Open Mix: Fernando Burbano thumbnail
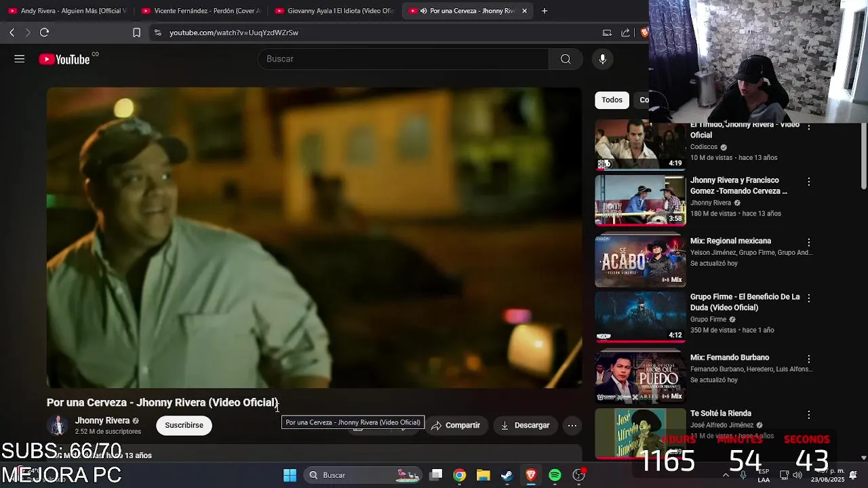The width and height of the screenshot is (868, 488). coord(640,376)
